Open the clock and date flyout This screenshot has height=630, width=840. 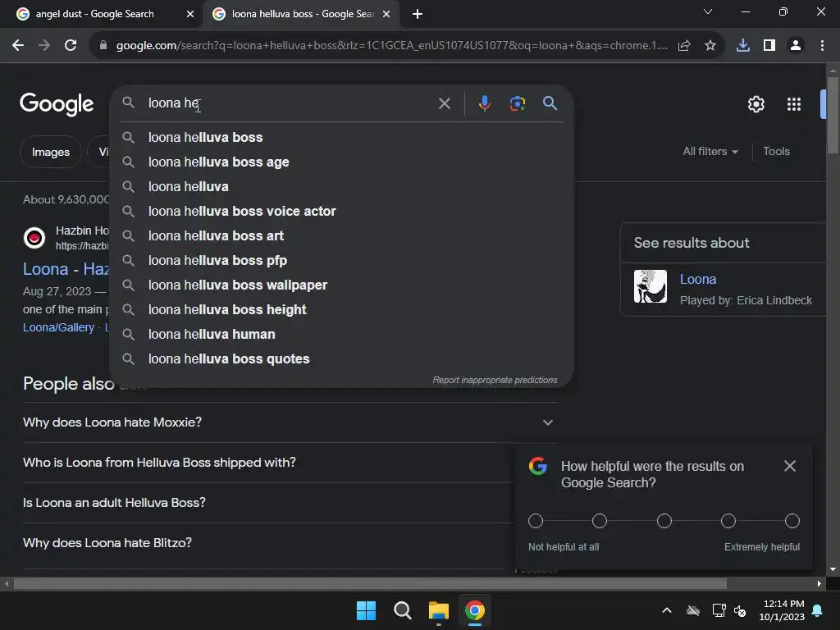click(x=781, y=610)
